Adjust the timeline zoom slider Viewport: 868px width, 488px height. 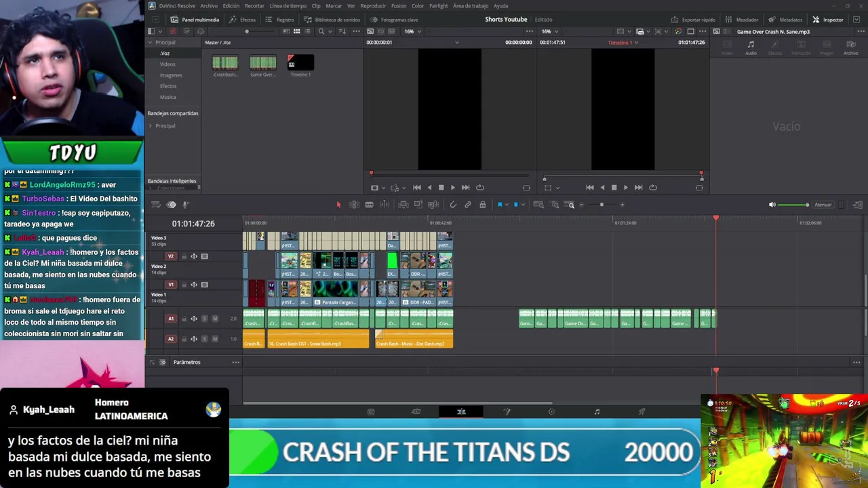[601, 205]
